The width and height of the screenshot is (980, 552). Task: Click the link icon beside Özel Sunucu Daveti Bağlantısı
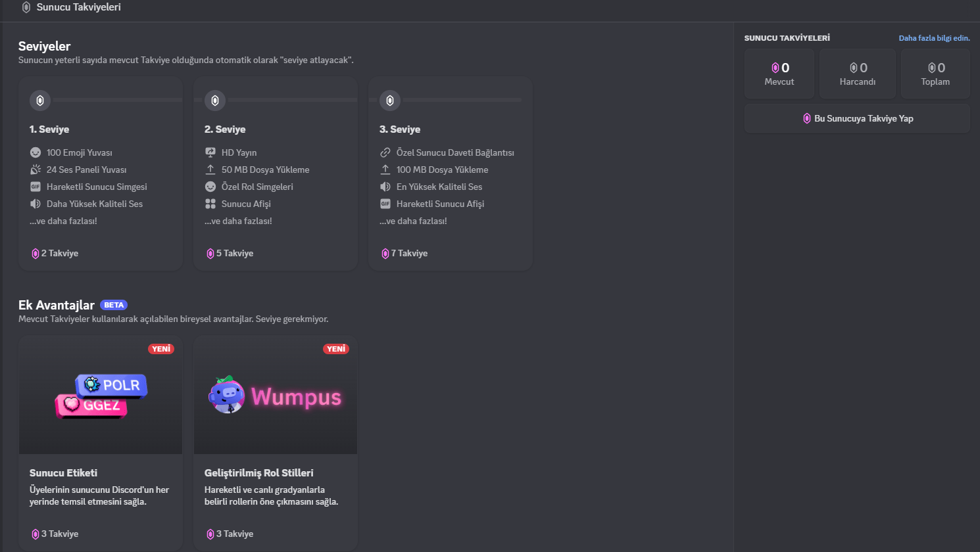click(385, 152)
